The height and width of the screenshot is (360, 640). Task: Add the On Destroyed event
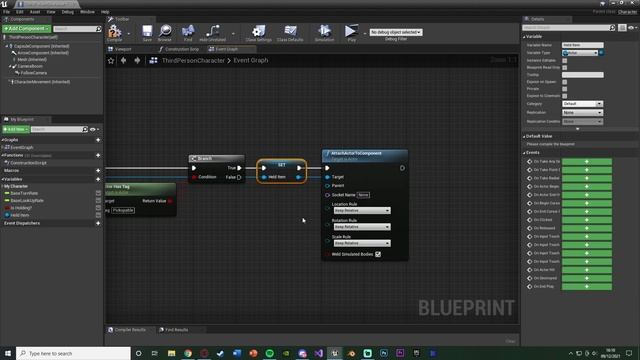[x=587, y=278]
